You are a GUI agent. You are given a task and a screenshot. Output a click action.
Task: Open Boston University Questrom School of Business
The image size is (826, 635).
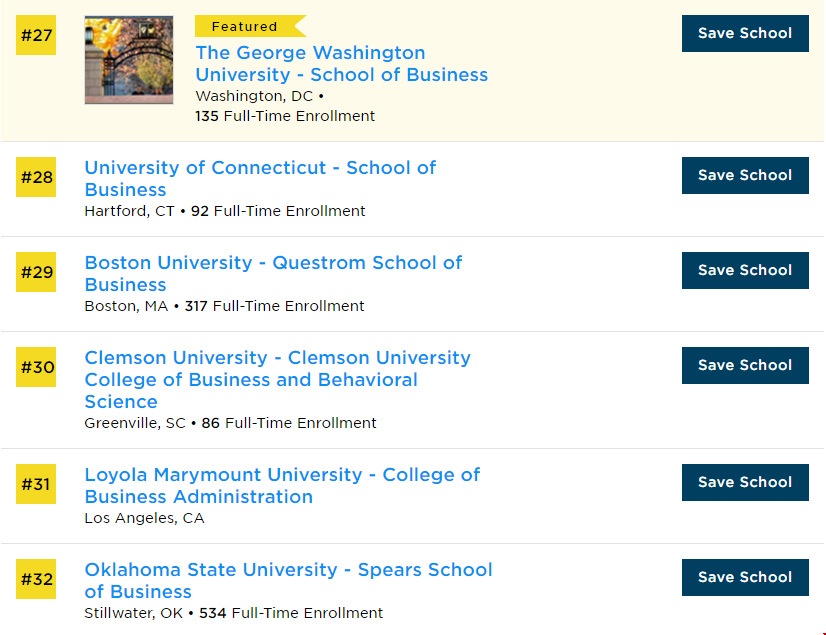[x=273, y=273]
